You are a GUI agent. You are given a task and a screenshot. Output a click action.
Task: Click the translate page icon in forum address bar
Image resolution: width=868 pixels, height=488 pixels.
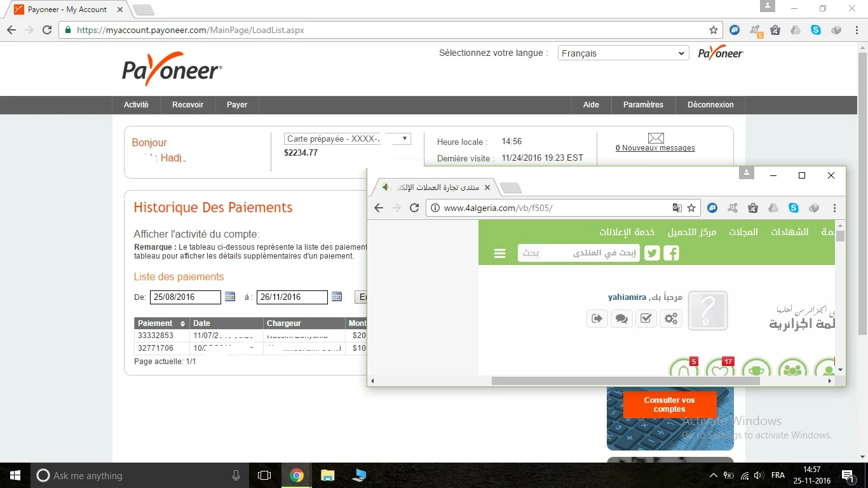677,208
